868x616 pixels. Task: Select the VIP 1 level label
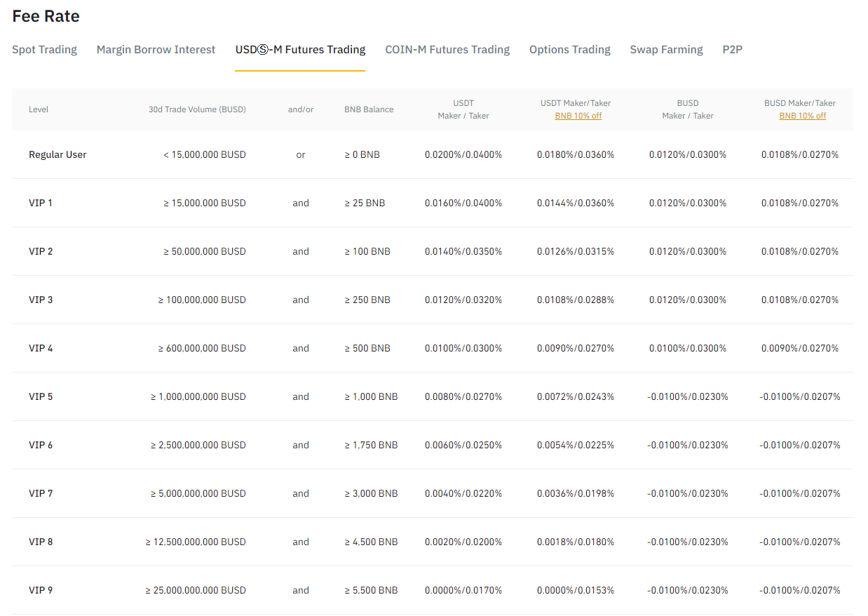pyautogui.click(x=41, y=203)
